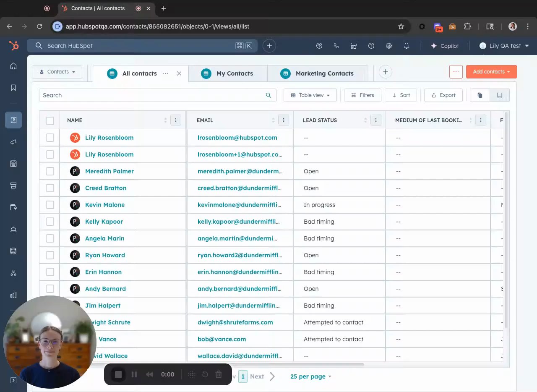Open the Home icon in the sidebar

pyautogui.click(x=13, y=66)
